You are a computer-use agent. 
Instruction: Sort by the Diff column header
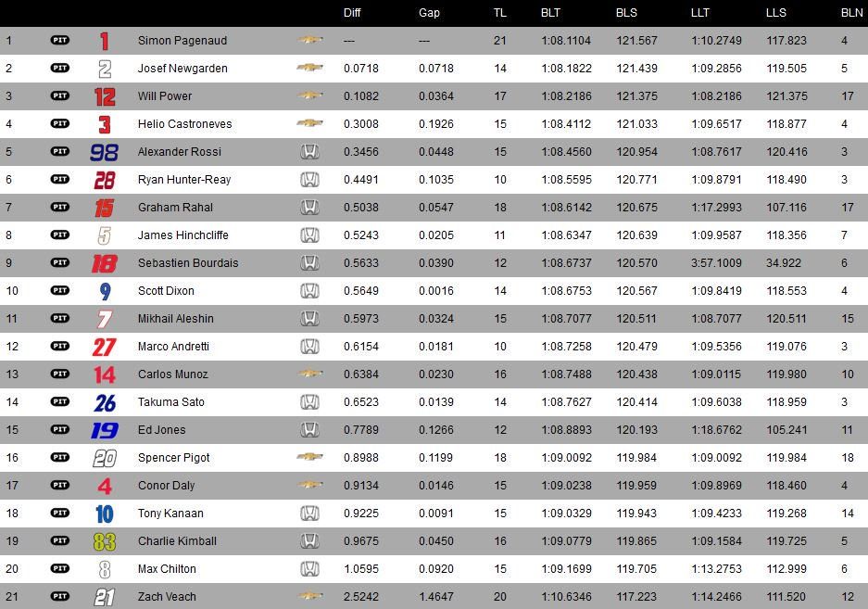click(x=352, y=13)
